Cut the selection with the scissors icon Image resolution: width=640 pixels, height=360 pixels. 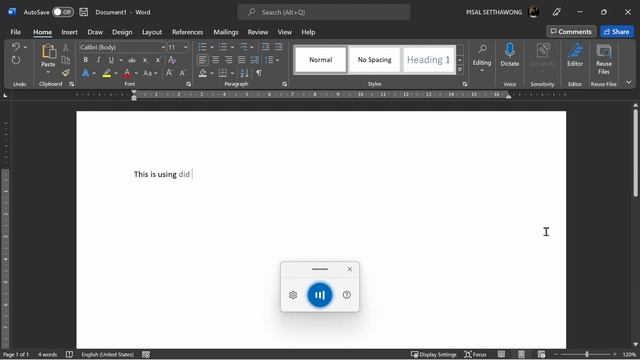[x=65, y=47]
